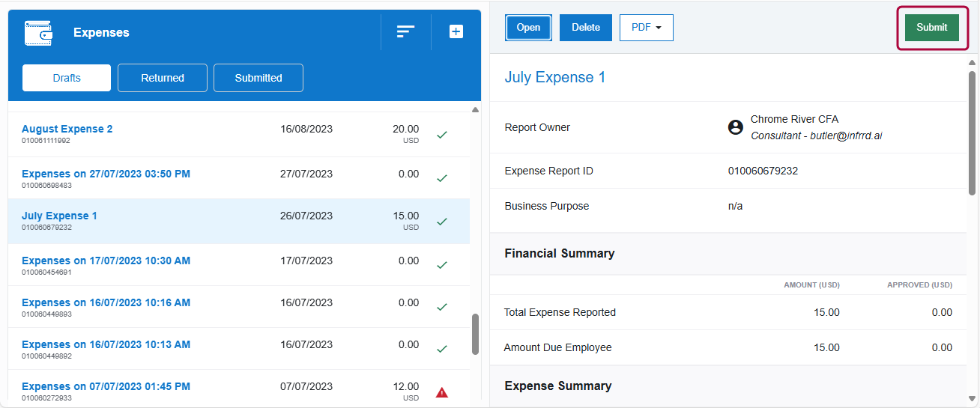Click the plus icon to add expense

click(456, 31)
